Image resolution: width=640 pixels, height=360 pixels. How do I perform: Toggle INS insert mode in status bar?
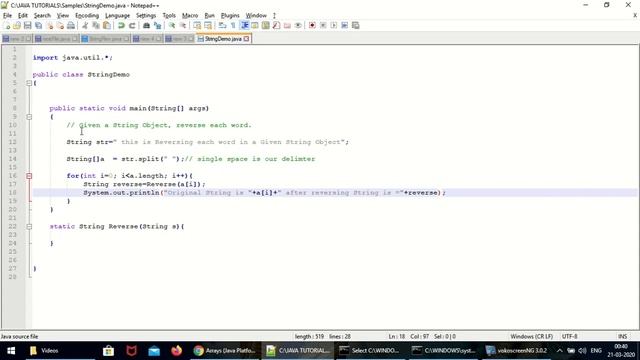click(x=622, y=336)
